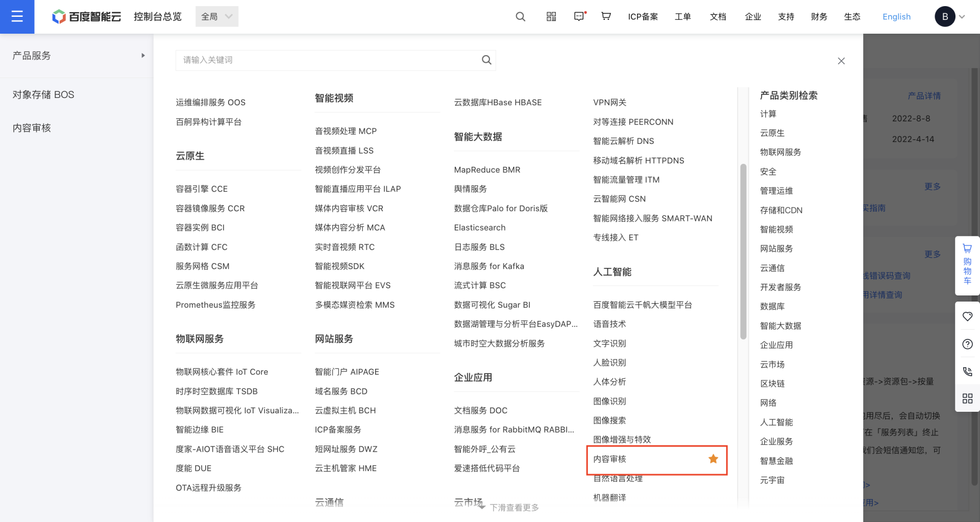
Task: Filter by category 安全
Action: (768, 171)
